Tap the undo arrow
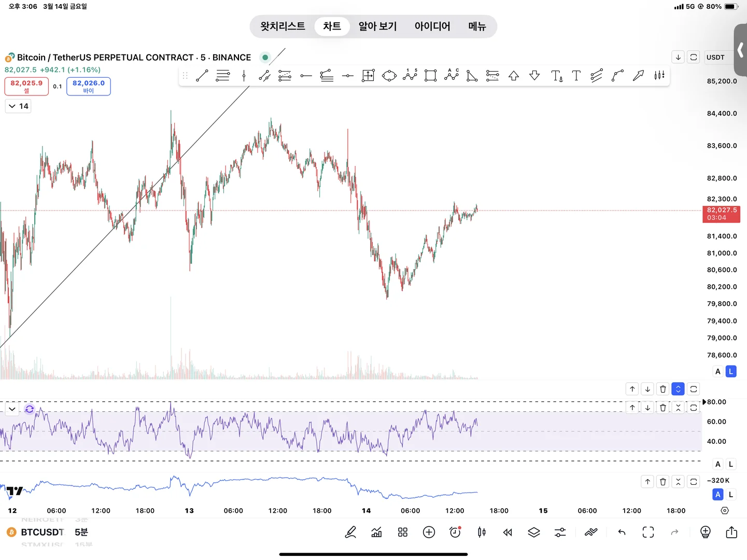Image resolution: width=747 pixels, height=560 pixels. click(x=622, y=532)
